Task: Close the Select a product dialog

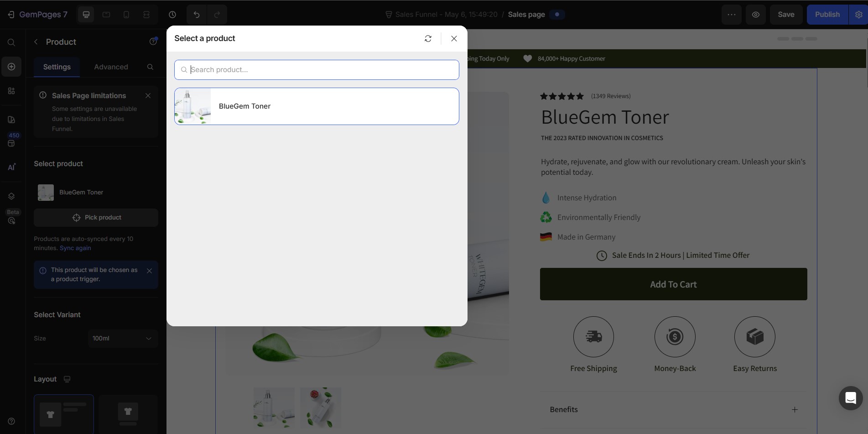Action: 454,39
